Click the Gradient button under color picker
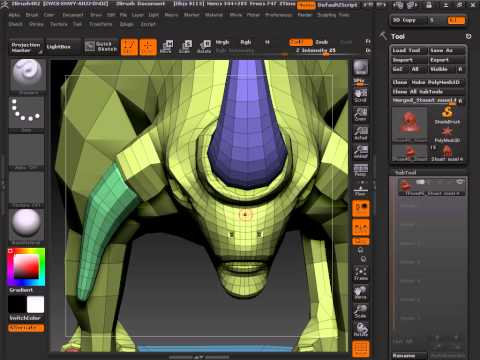The height and width of the screenshot is (360, 480). point(21,290)
